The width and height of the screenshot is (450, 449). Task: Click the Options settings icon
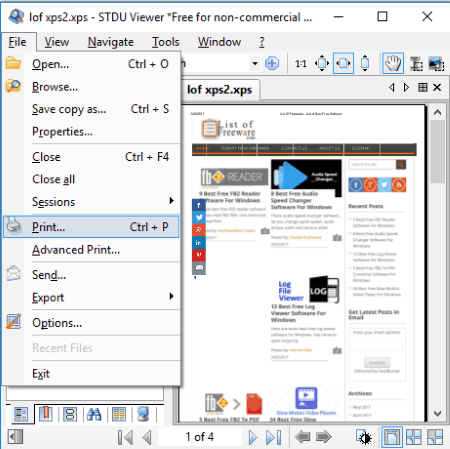14,322
